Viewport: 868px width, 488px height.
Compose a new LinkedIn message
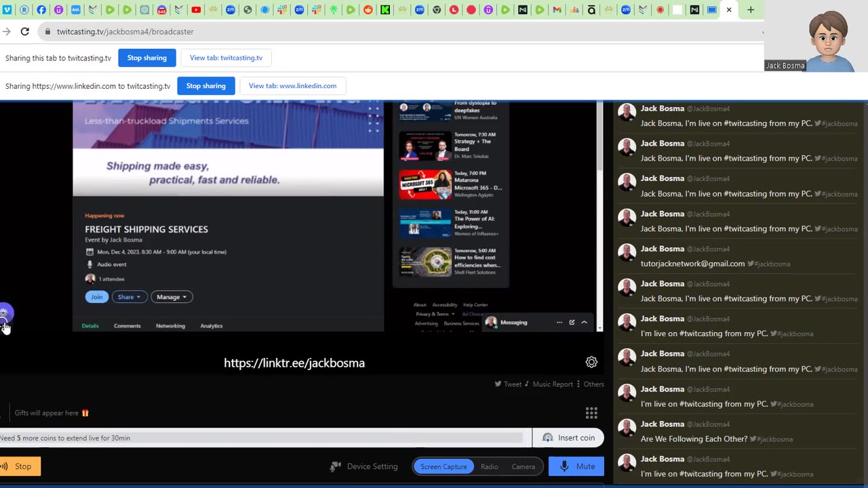[572, 323]
